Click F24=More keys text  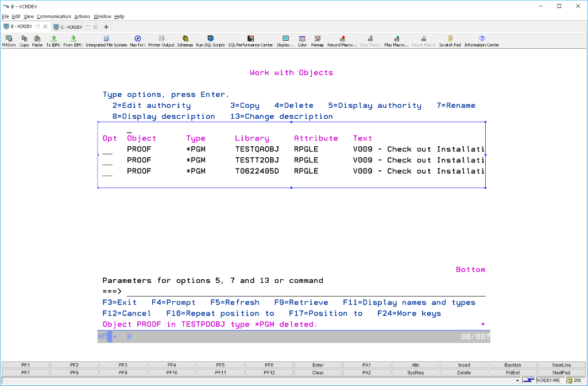[x=409, y=313]
